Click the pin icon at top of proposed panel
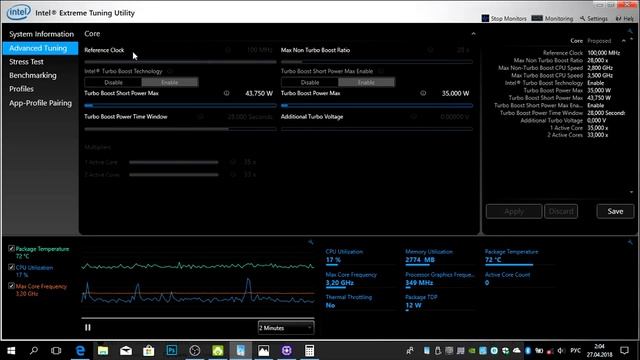Viewport: 640px width, 360px height. pyautogui.click(x=630, y=31)
